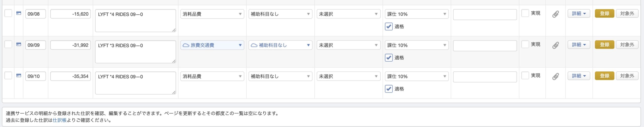Open the 旅費交通費 account dropdown
Viewport: 644px width, 127px height.
point(212,45)
